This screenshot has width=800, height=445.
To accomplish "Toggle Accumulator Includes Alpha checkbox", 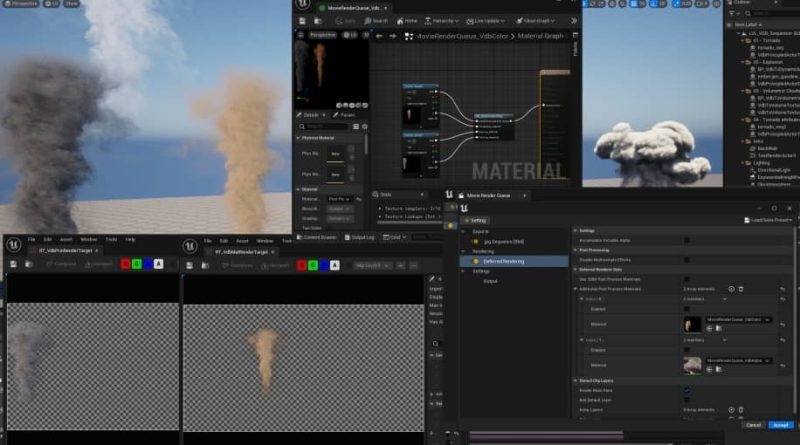I will [687, 240].
